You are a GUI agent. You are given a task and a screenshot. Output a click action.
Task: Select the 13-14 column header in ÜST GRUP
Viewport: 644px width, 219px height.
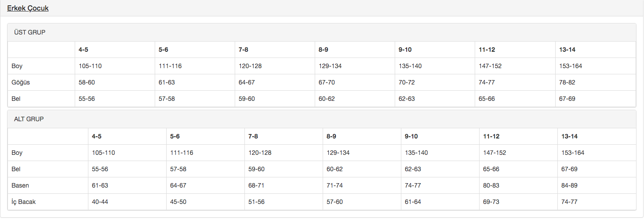(x=567, y=50)
